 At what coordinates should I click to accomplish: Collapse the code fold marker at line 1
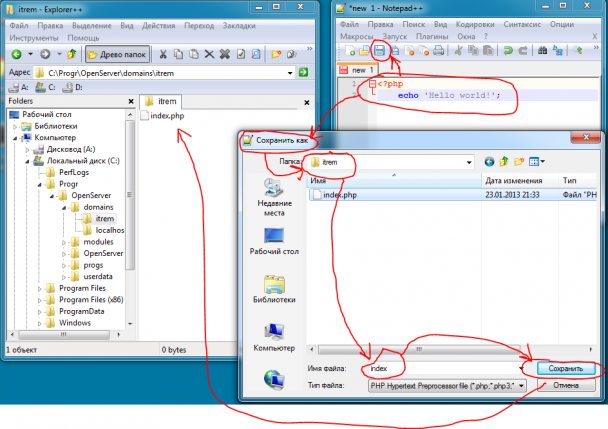pyautogui.click(x=372, y=84)
